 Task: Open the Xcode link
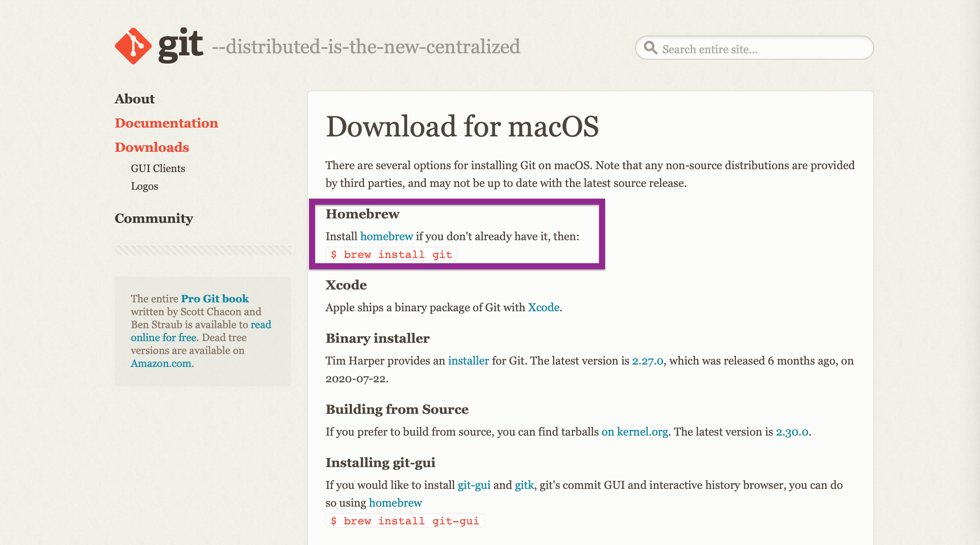(x=543, y=307)
